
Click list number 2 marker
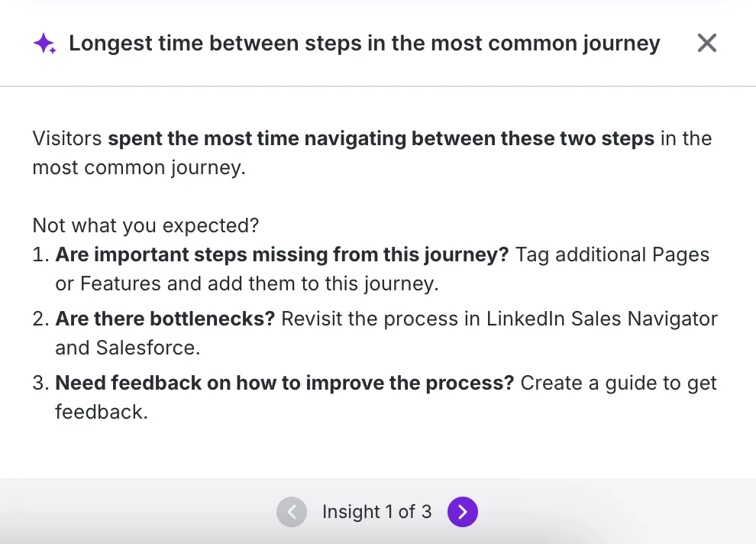click(x=40, y=319)
